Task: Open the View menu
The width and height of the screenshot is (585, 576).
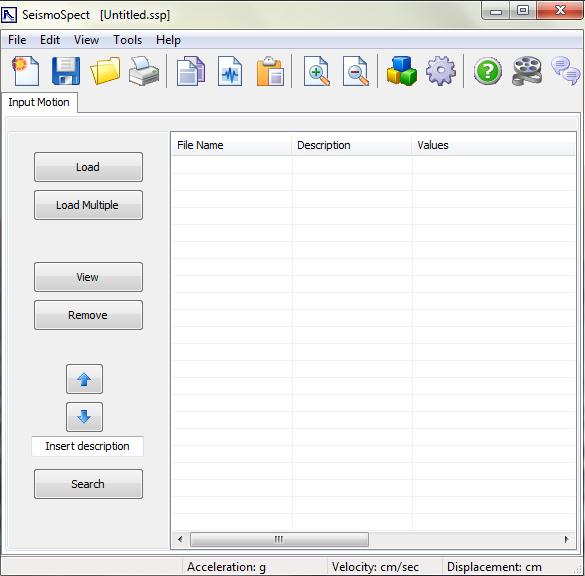Action: (x=86, y=40)
